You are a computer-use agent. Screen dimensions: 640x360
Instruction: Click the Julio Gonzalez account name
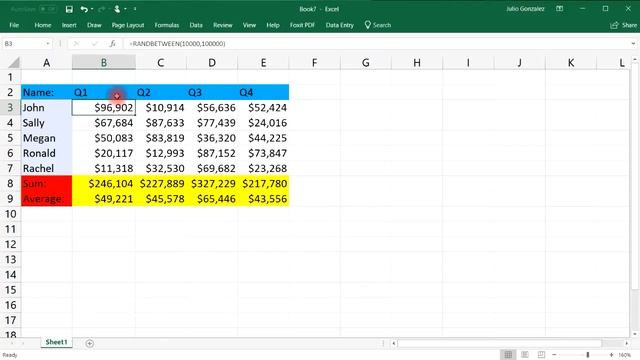coord(525,9)
